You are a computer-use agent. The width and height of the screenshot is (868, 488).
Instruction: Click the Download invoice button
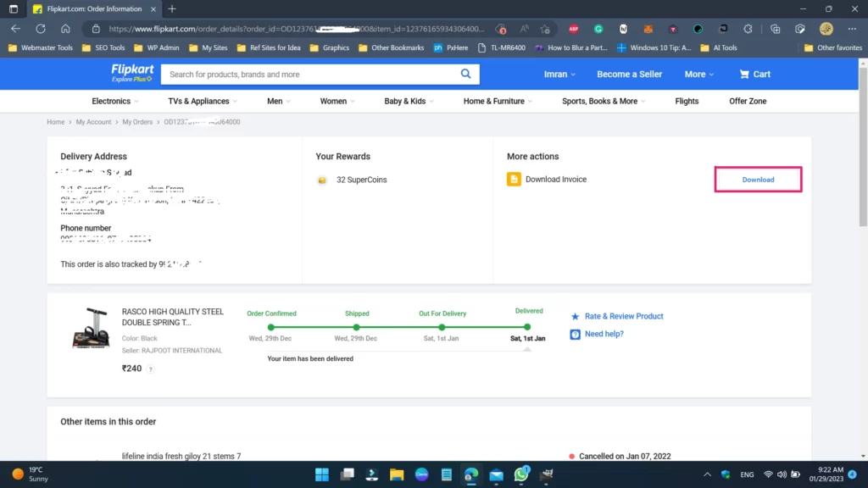[758, 180]
